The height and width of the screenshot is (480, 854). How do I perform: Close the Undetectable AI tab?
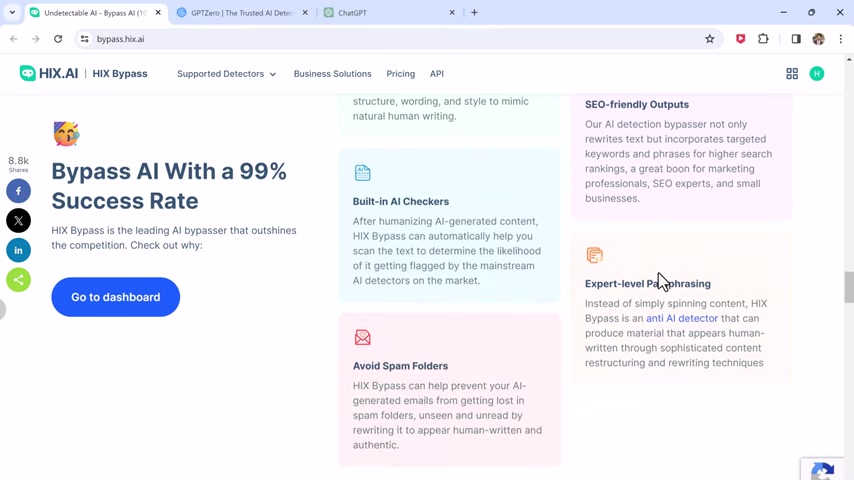[158, 13]
